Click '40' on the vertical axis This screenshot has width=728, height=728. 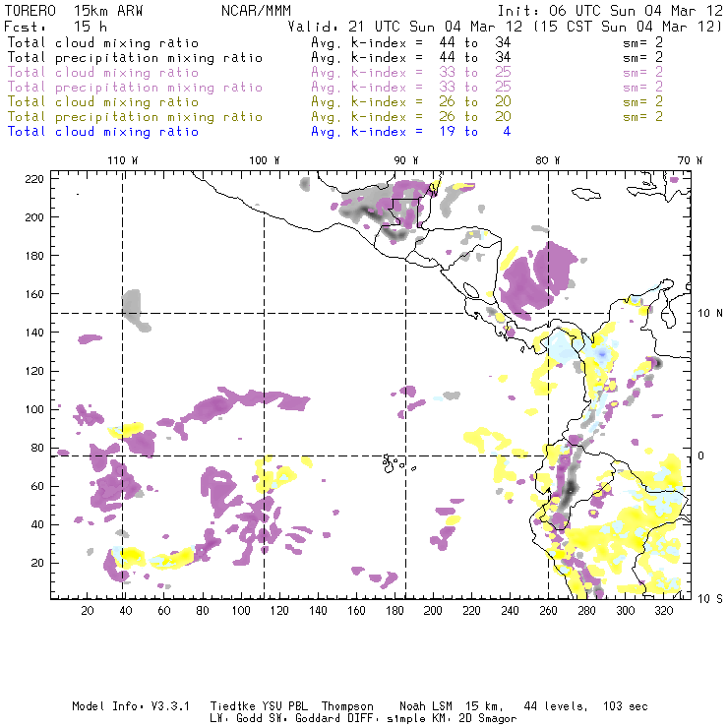[37, 524]
